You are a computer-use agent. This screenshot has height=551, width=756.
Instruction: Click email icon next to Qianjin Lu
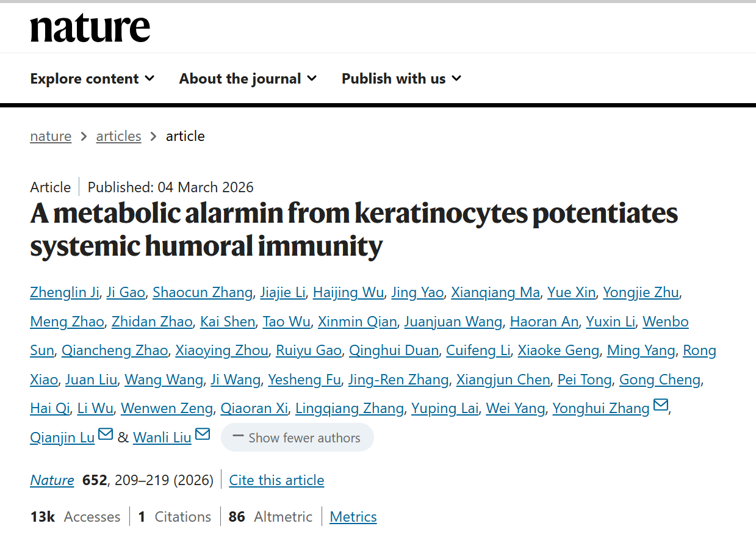pyautogui.click(x=106, y=434)
